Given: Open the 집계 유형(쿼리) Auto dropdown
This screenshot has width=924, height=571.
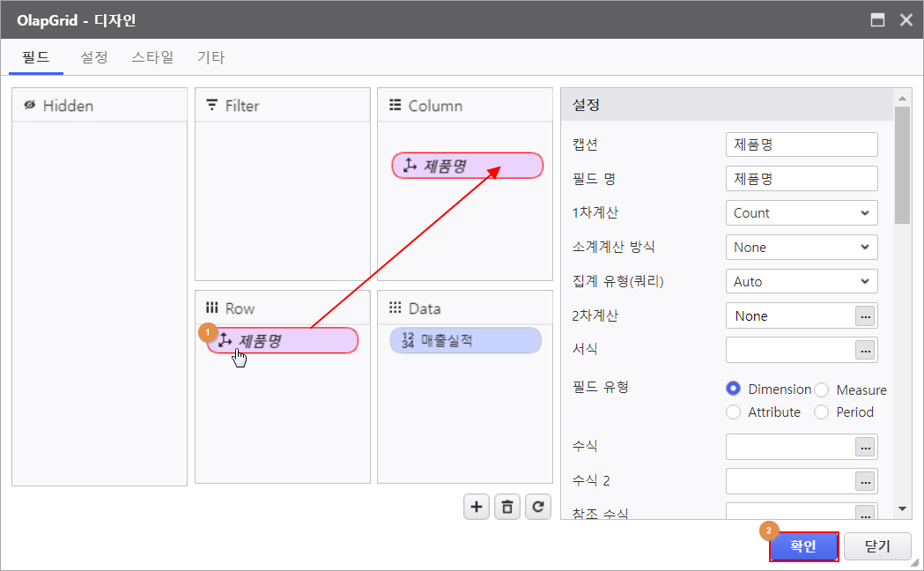Looking at the screenshot, I should point(802,282).
